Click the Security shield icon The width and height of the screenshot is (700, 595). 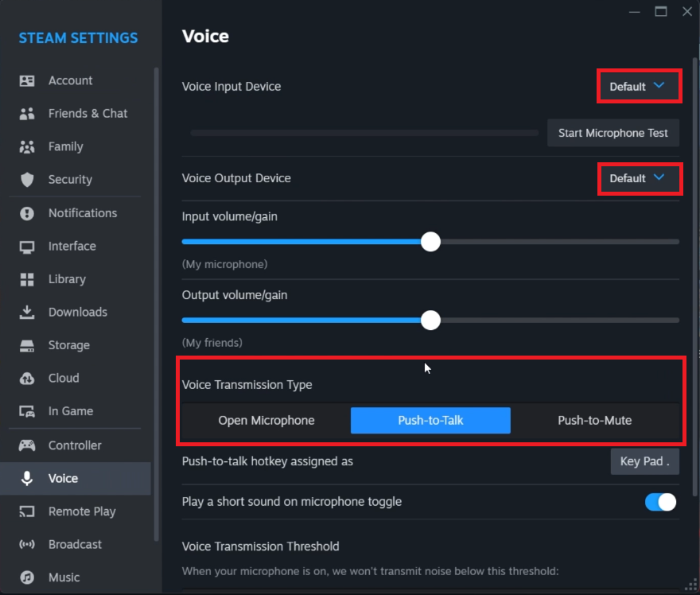[x=27, y=180]
